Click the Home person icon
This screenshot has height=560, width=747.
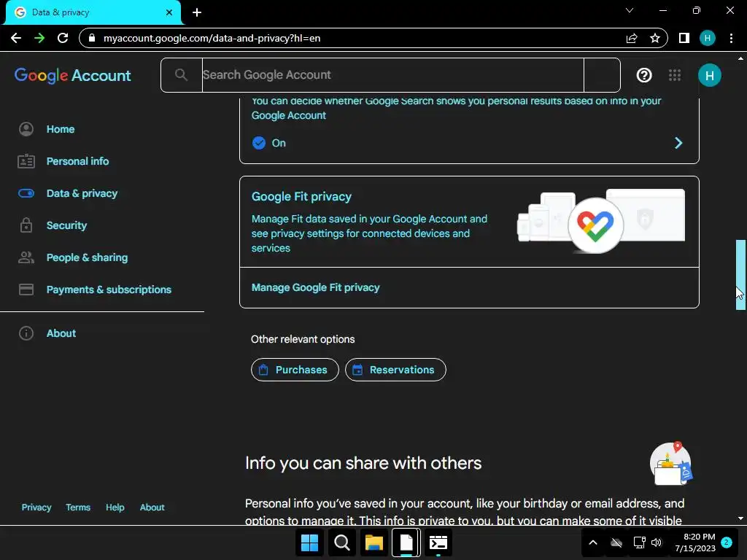coord(26,129)
